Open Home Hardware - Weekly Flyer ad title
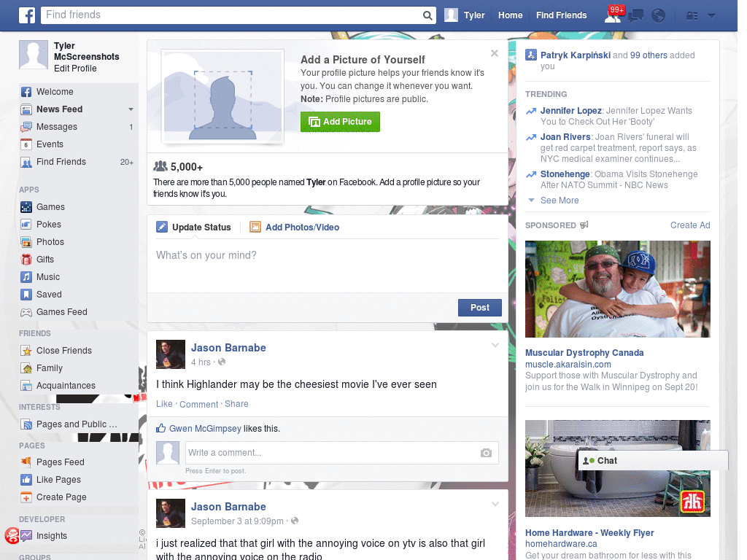This screenshot has width=747, height=560. (589, 533)
